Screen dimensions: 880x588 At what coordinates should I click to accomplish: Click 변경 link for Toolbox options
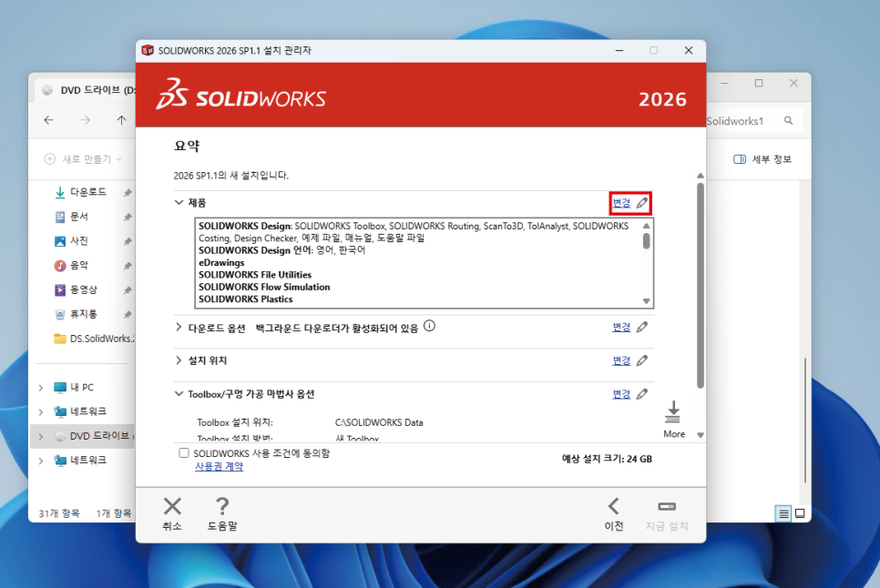621,394
